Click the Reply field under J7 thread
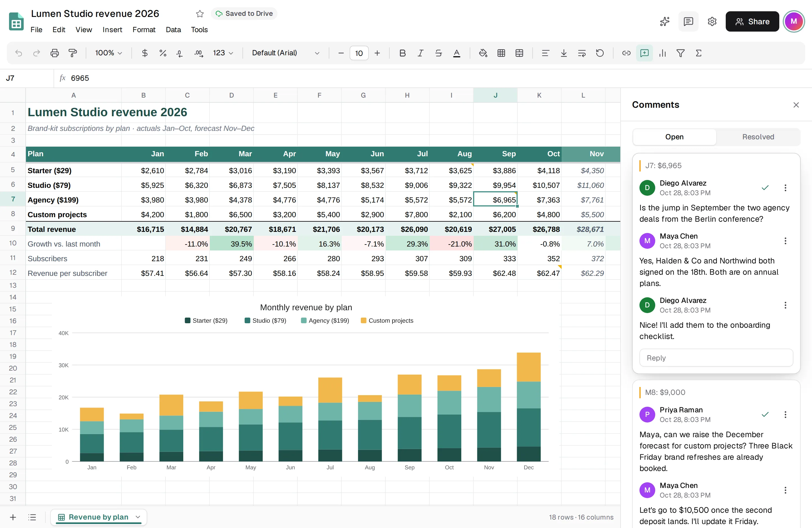Image resolution: width=812 pixels, height=528 pixels. tap(716, 358)
